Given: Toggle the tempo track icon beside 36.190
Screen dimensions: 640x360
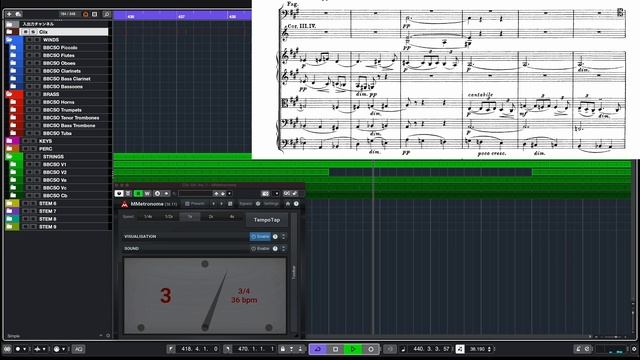Looking at the screenshot, I should 460,349.
